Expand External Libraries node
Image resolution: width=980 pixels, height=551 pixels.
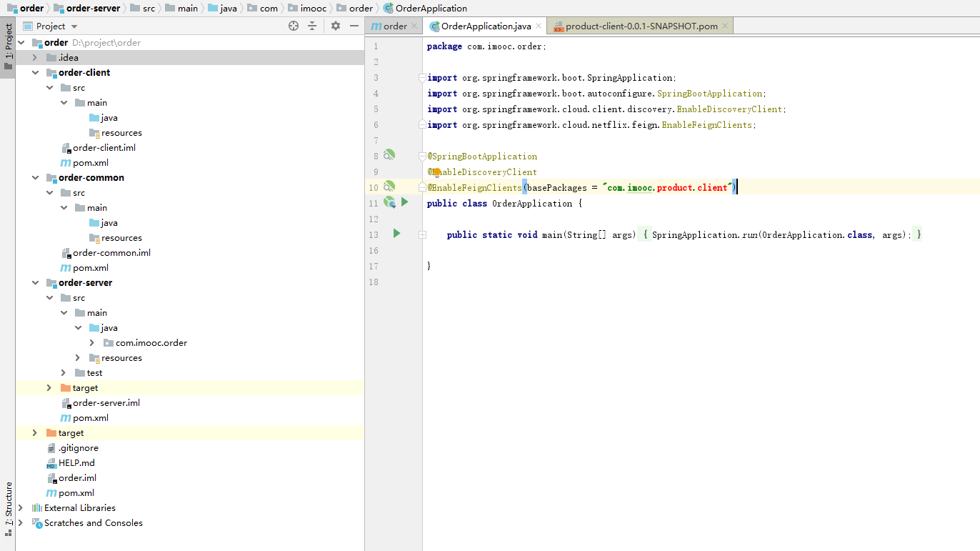pos(20,507)
